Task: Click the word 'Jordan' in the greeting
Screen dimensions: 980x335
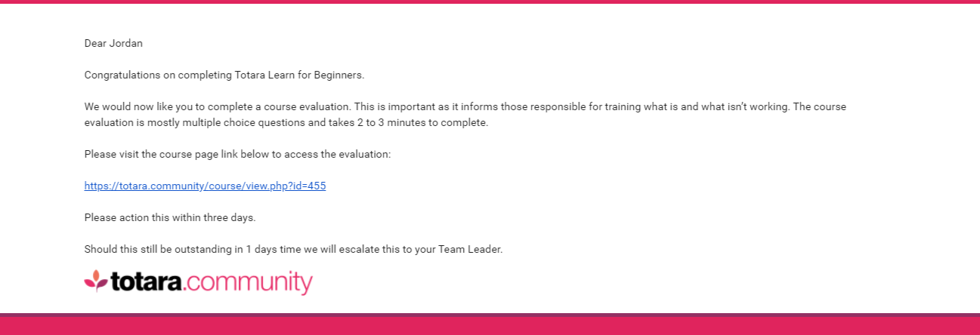Action: pos(126,43)
